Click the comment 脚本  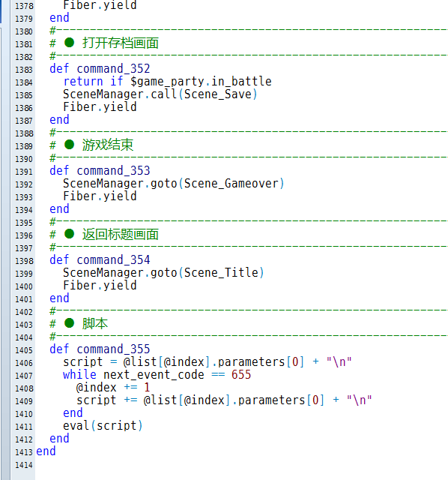(95, 323)
